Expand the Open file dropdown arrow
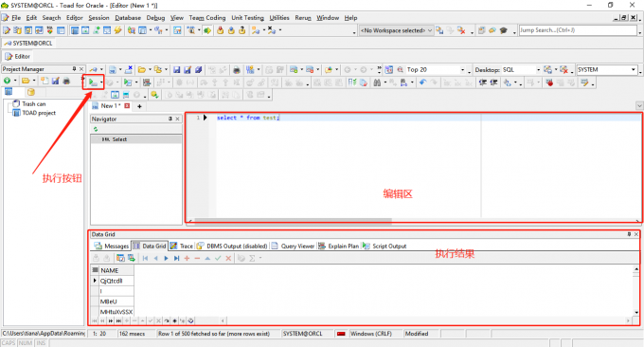 pos(150,70)
